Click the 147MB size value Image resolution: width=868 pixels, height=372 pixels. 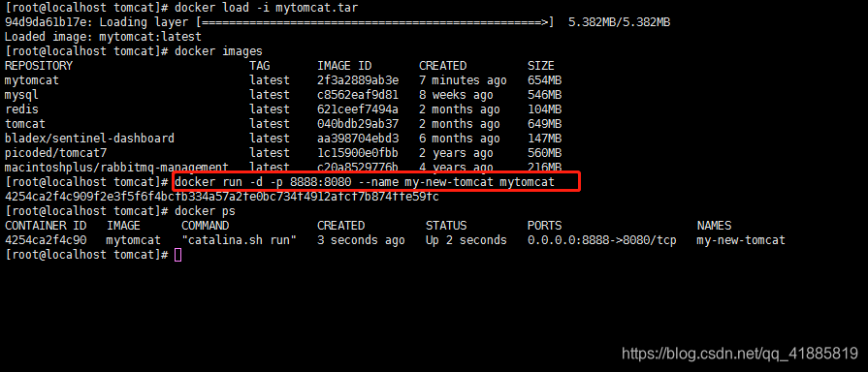tap(544, 138)
